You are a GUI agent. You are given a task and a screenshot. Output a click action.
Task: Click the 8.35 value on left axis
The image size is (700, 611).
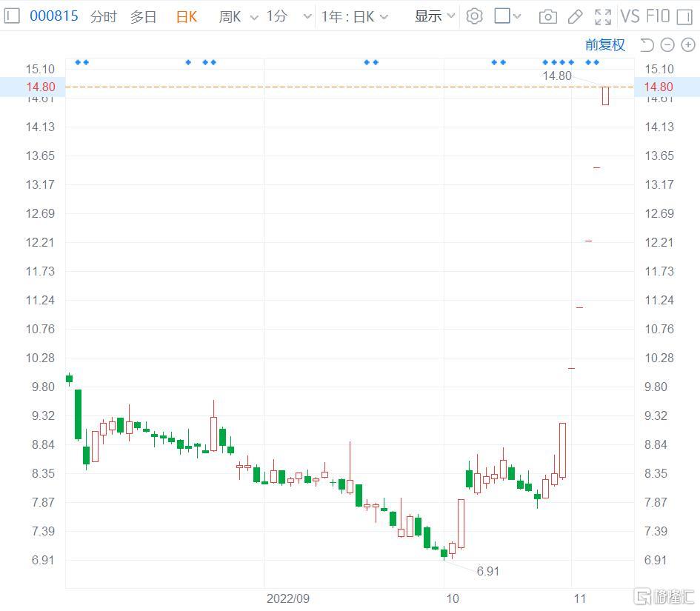[x=43, y=473]
